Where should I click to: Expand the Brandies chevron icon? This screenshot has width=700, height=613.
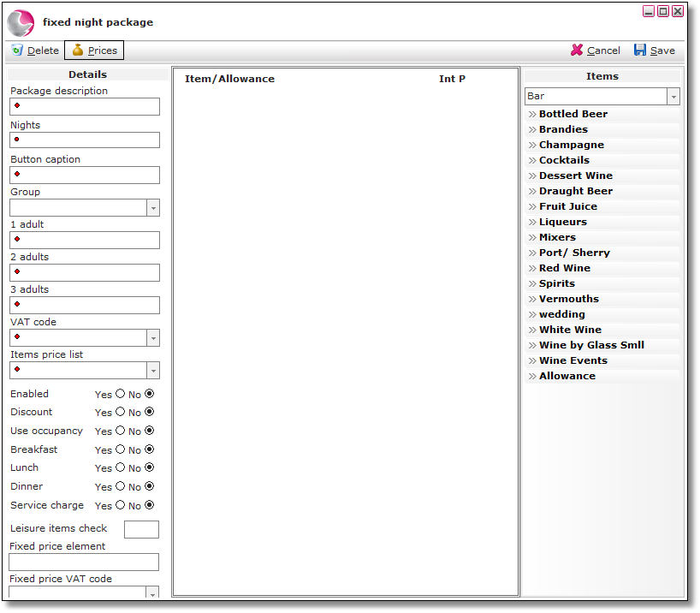tap(532, 129)
